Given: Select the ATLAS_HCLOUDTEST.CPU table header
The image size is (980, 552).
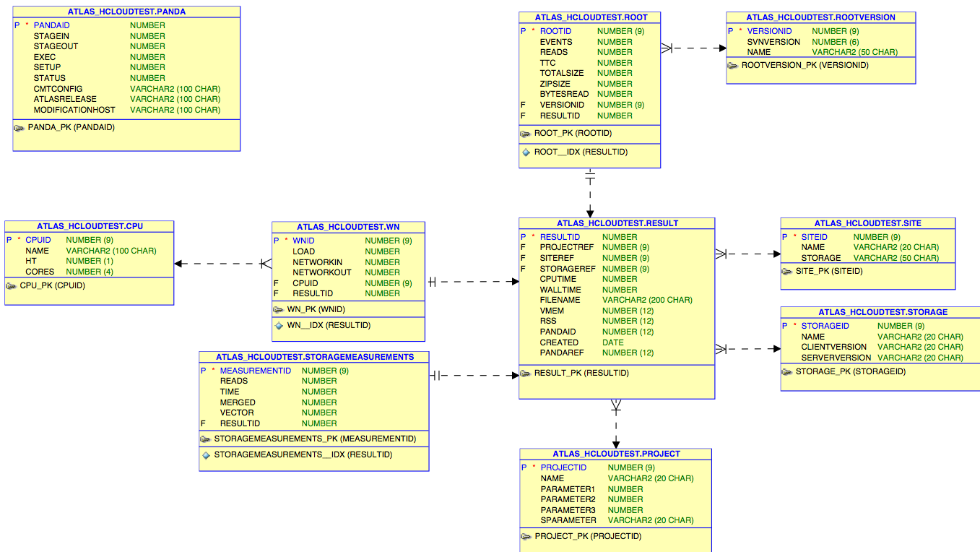Looking at the screenshot, I should 90,226.
